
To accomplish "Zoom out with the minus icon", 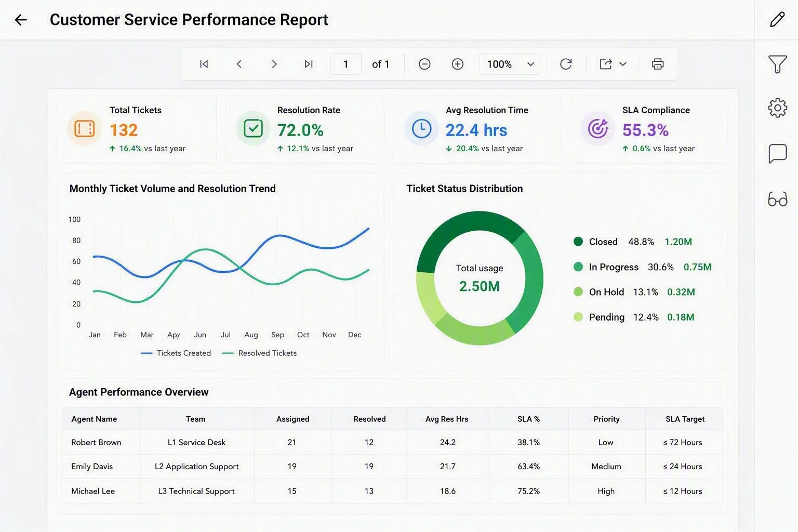I will pyautogui.click(x=424, y=64).
